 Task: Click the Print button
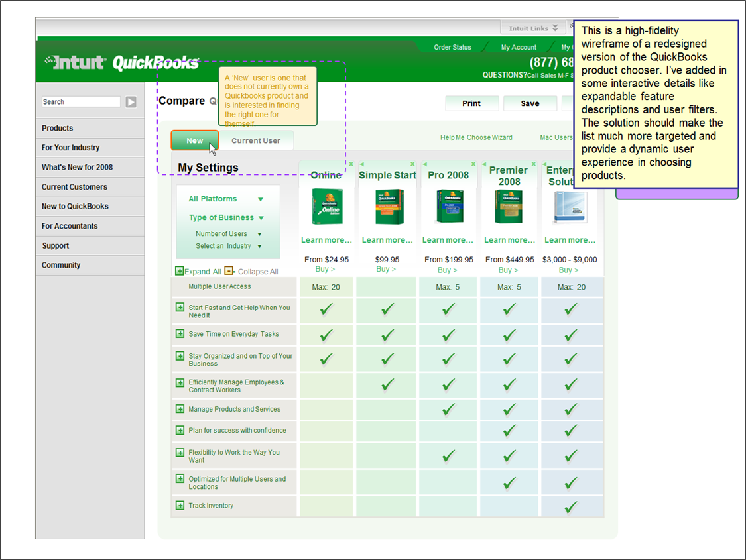pos(471,103)
